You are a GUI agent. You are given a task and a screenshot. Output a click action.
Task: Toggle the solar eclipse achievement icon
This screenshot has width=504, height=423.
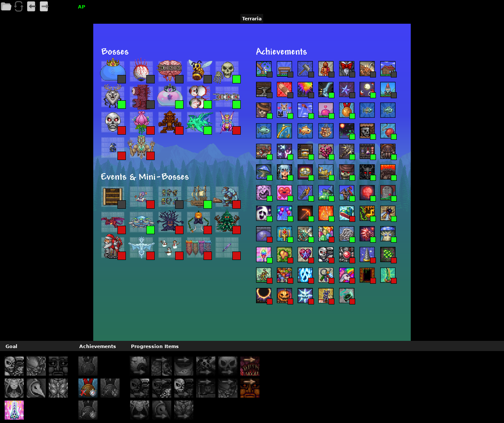[x=264, y=296]
